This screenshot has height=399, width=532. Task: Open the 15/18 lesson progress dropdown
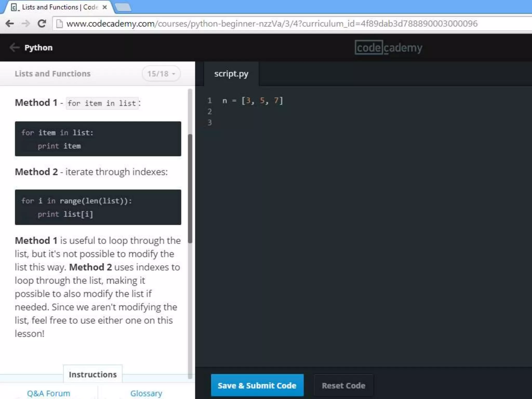pyautogui.click(x=161, y=74)
